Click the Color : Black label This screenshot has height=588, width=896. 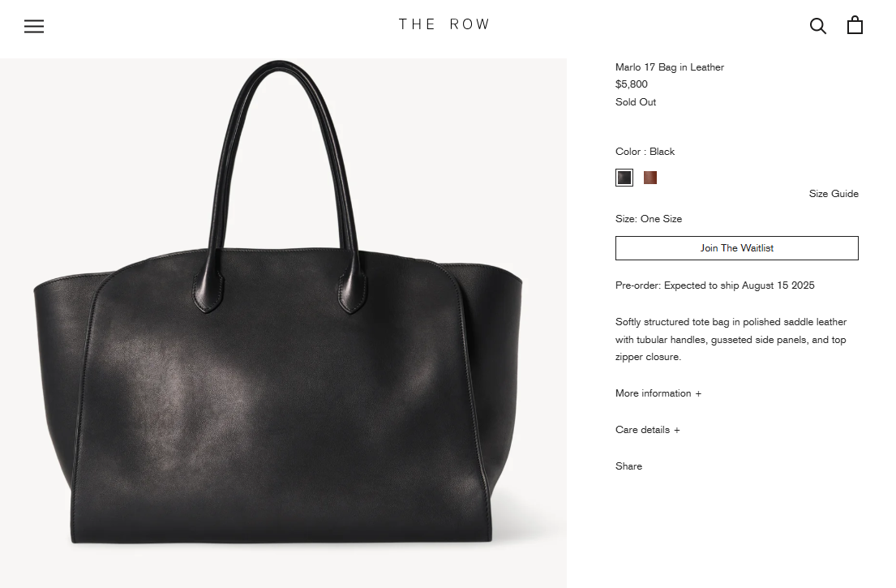click(645, 152)
